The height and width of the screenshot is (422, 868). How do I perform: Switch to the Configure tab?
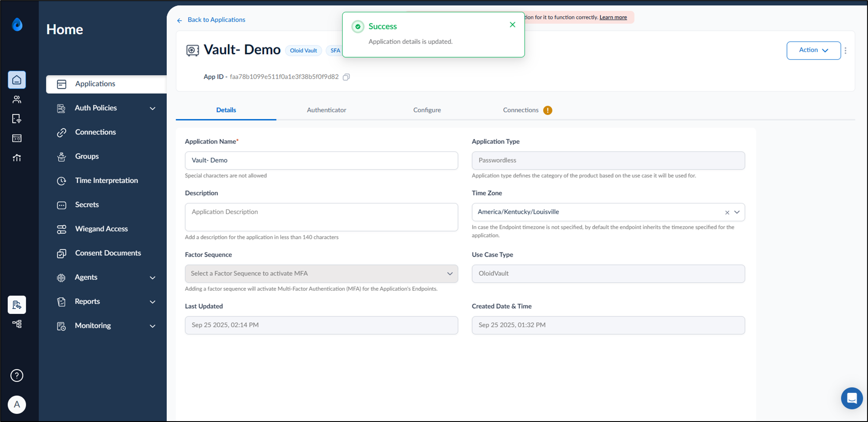(427, 110)
